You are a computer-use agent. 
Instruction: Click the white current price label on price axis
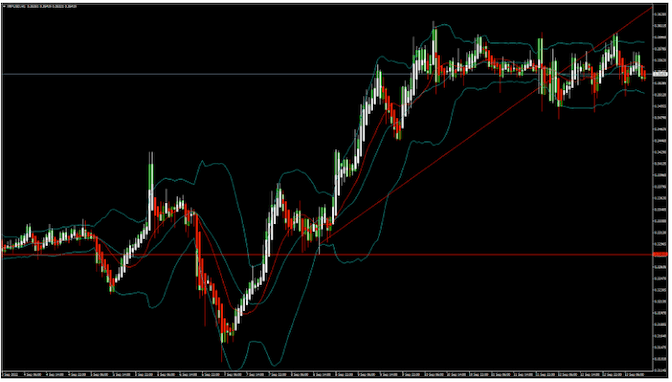[x=660, y=74]
